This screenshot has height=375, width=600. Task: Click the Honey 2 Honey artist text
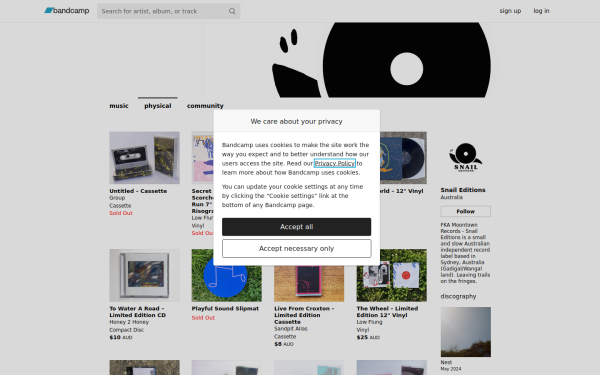tap(129, 322)
